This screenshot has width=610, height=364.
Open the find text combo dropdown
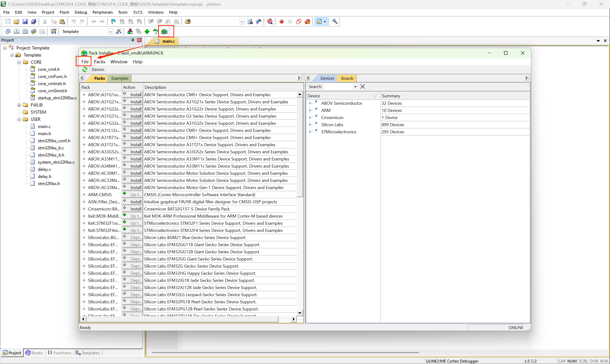(242, 22)
